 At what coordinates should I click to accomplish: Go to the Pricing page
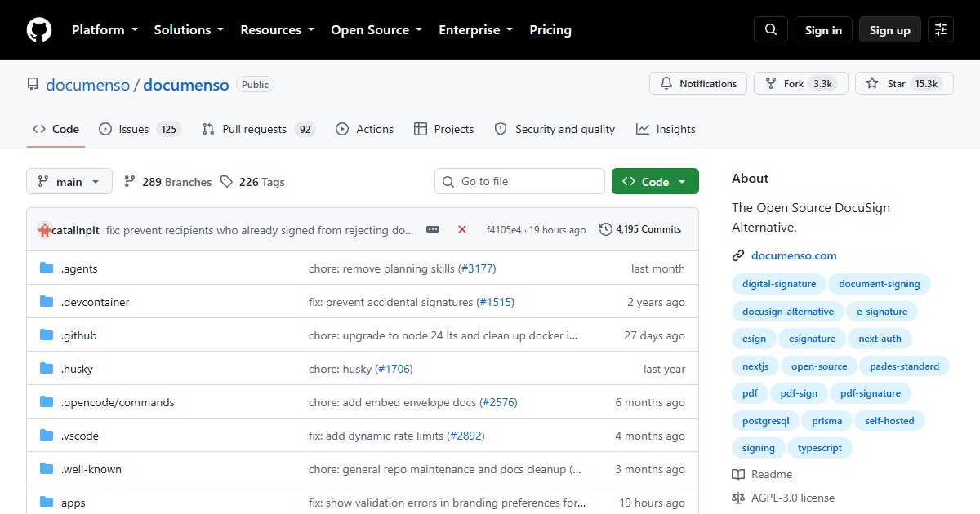[550, 30]
